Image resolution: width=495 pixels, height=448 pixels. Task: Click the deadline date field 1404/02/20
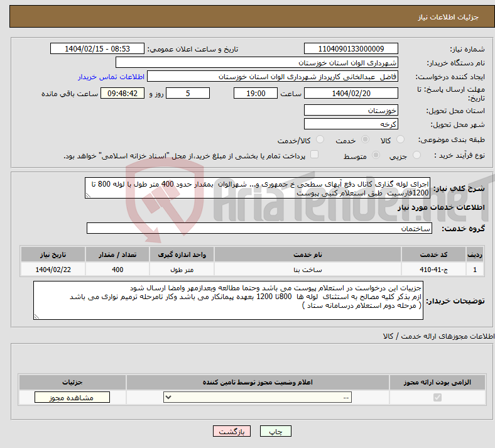pos(351,93)
